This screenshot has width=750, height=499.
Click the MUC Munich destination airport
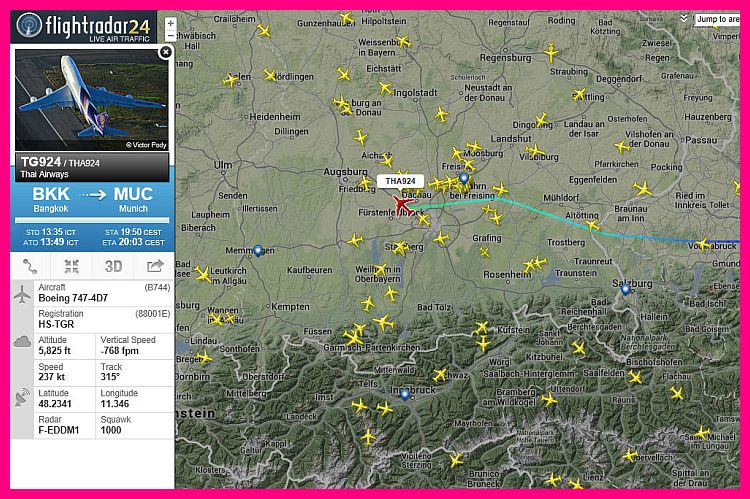tap(133, 200)
